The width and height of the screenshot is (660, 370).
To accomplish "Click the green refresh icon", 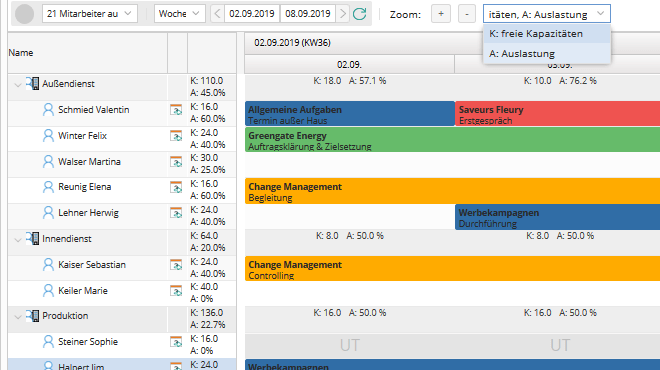I will pos(359,14).
